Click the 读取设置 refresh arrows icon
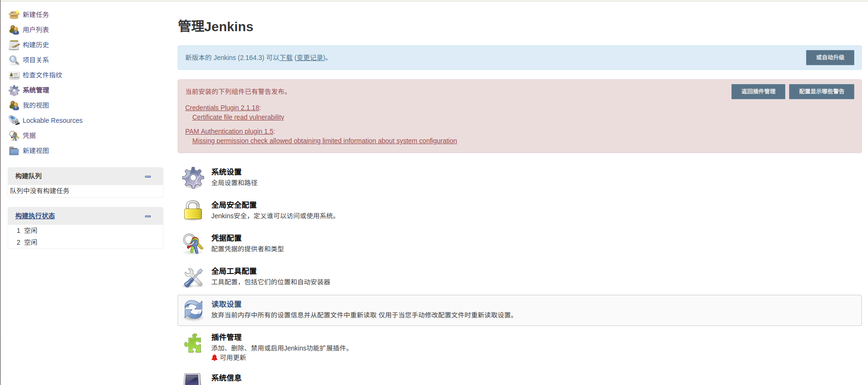Viewport: 868px width, 385px height. [x=193, y=310]
